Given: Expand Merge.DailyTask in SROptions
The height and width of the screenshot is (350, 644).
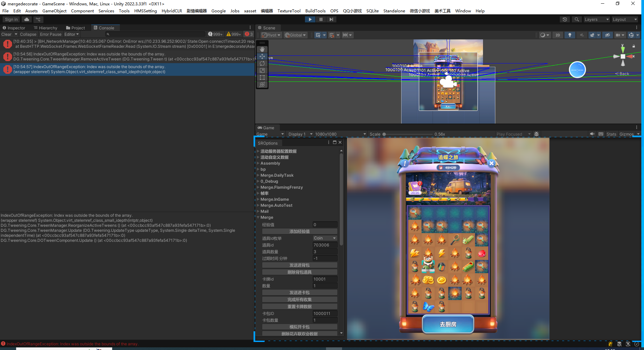Looking at the screenshot, I should tap(277, 175).
